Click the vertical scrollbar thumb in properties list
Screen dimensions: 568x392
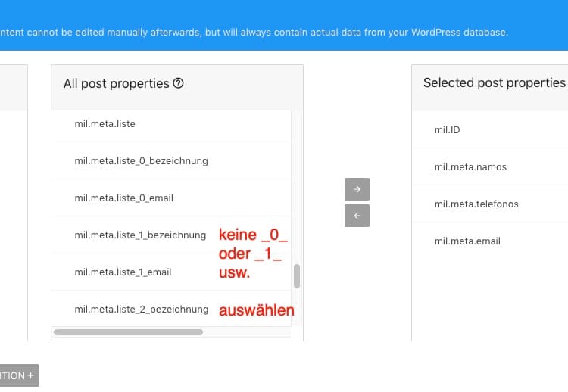297,276
